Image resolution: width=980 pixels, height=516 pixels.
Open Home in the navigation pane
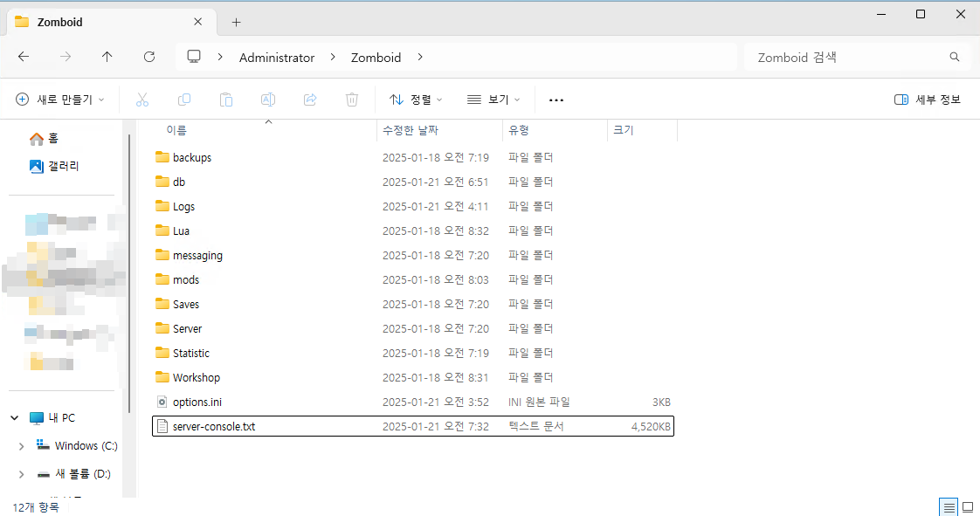pos(44,138)
